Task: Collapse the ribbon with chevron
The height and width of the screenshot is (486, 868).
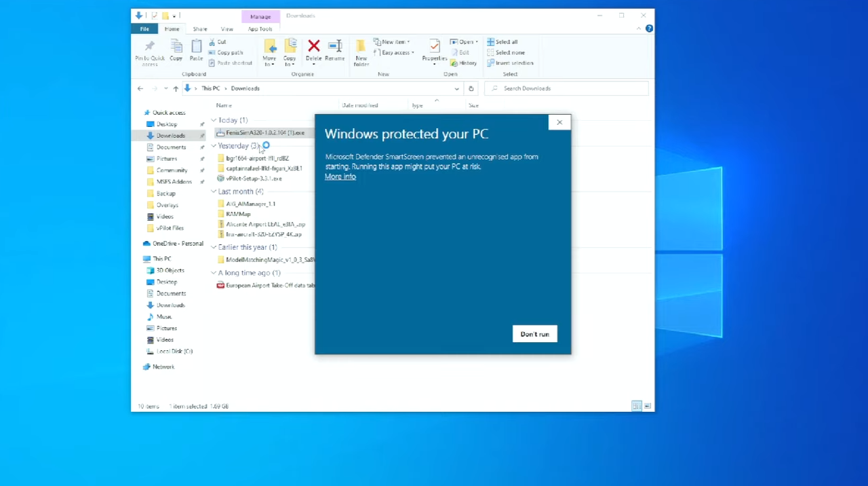Action: [638, 29]
